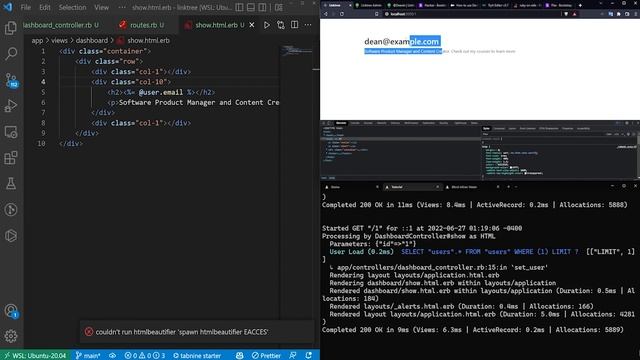This screenshot has width=640, height=360.
Task: Switch to dashboard_controller.rb tab
Action: (x=60, y=25)
